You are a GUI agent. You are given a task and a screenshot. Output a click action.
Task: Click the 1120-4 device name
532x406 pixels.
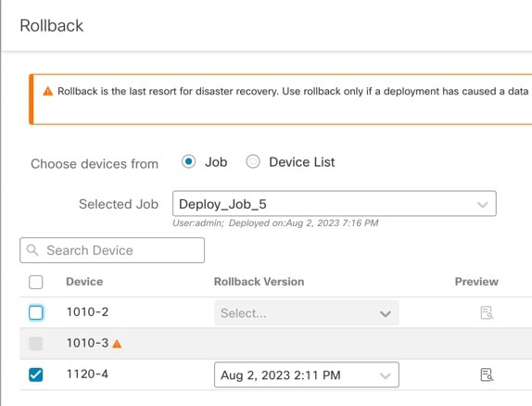(87, 374)
